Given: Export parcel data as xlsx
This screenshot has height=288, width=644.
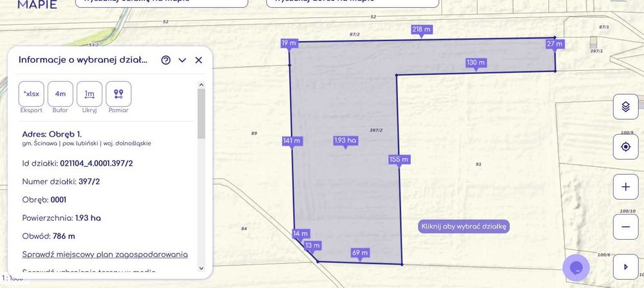Looking at the screenshot, I should pyautogui.click(x=31, y=93).
